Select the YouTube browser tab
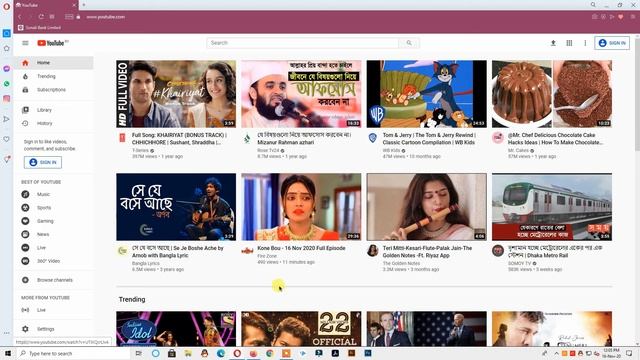Image resolution: width=640 pixels, height=360 pixels. [46, 5]
